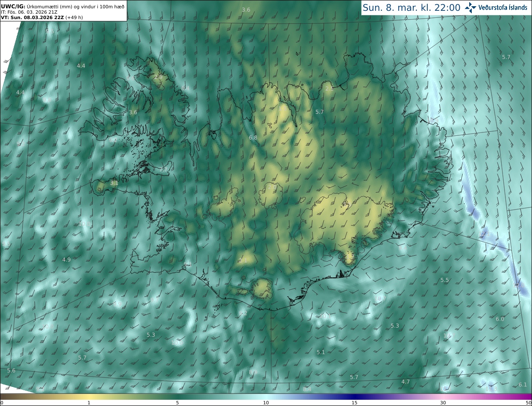
Task: Click the "UWC/IG" model title text
Action: click(13, 6)
